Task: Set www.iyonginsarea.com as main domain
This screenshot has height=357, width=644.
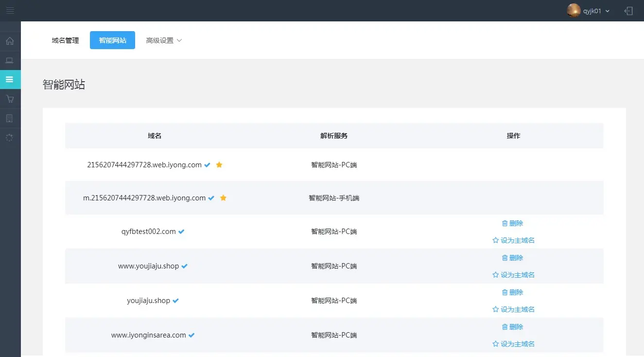Action: (513, 344)
